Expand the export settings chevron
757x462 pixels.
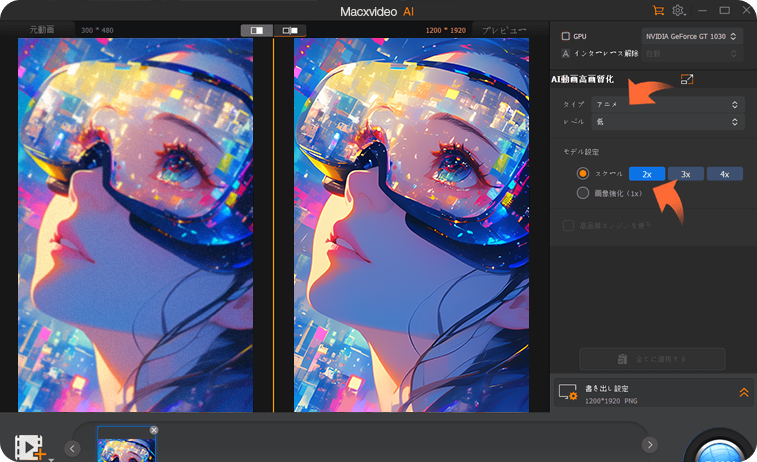[x=744, y=392]
